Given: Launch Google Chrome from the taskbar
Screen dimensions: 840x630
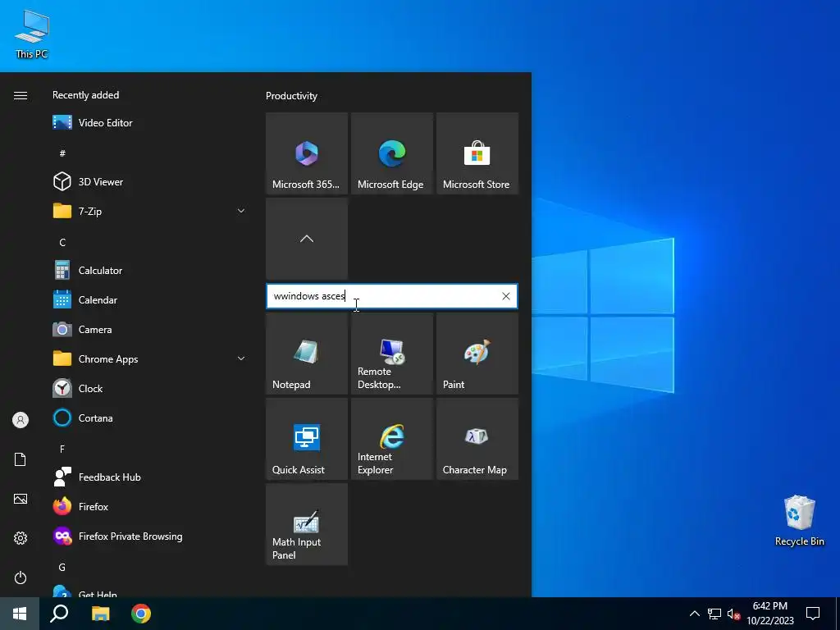Looking at the screenshot, I should (141, 614).
